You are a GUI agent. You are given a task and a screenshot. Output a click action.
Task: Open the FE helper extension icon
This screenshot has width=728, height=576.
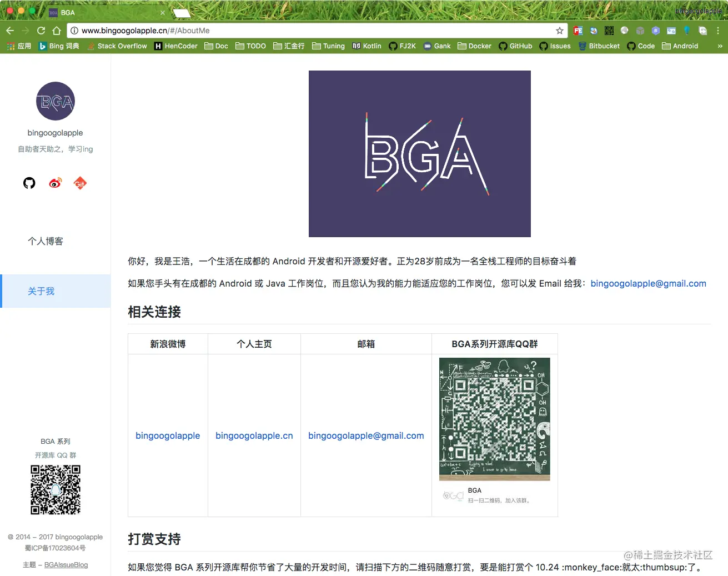click(578, 31)
